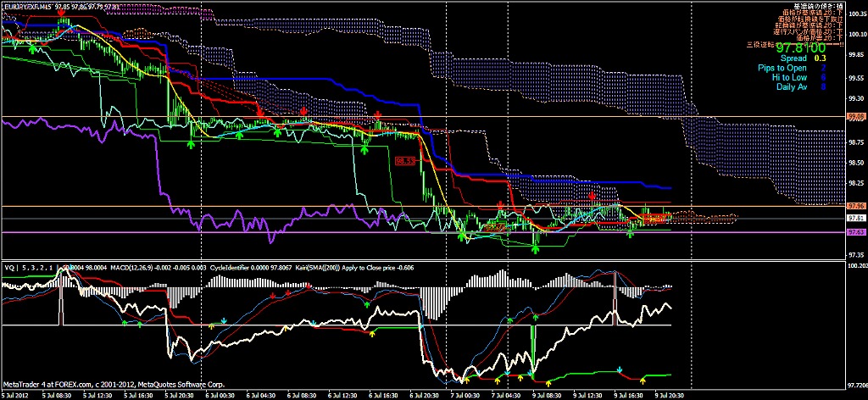Click the leftmost green up arrow on price chart
The height and width of the screenshot is (400, 868).
click(31, 49)
